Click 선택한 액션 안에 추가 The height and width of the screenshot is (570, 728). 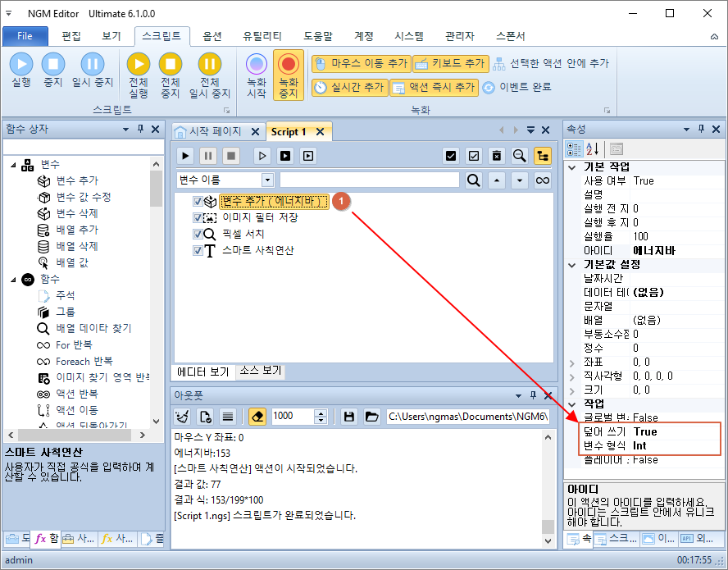[x=551, y=64]
